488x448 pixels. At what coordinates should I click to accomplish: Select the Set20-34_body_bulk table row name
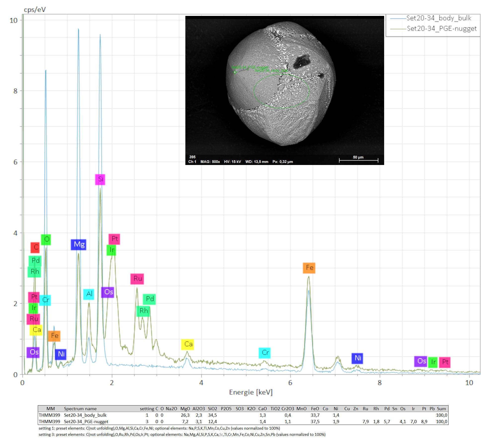(x=85, y=415)
